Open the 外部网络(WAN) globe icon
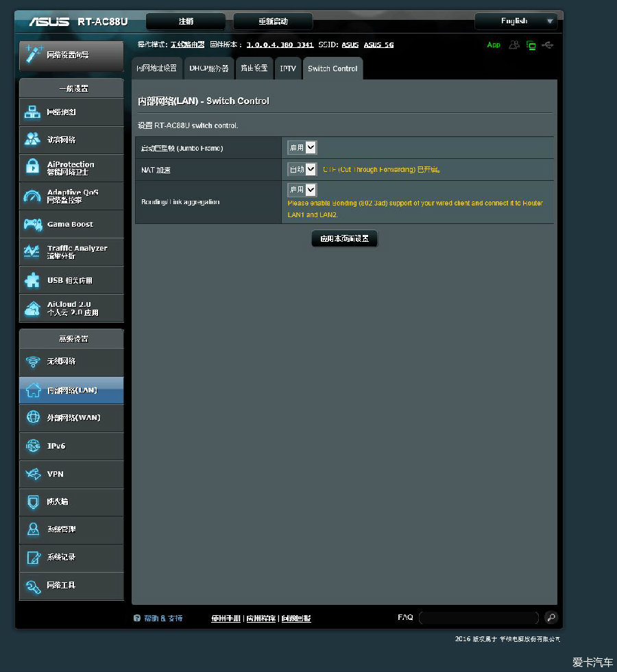 (x=33, y=417)
